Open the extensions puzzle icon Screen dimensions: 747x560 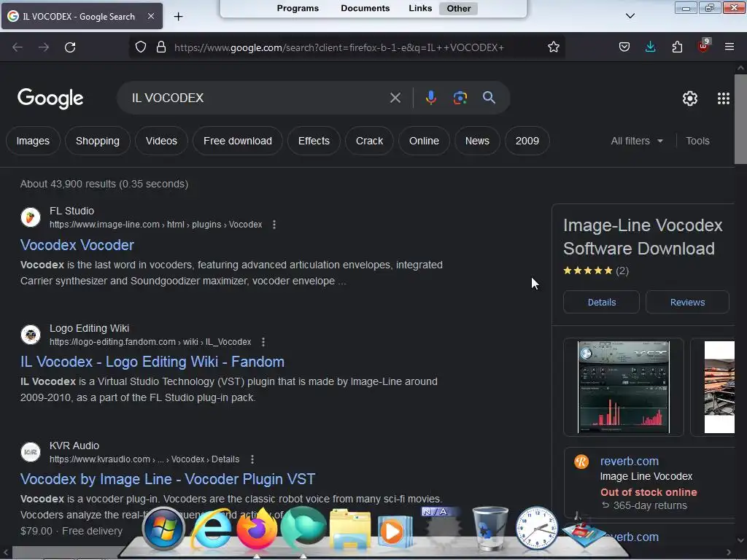677,47
